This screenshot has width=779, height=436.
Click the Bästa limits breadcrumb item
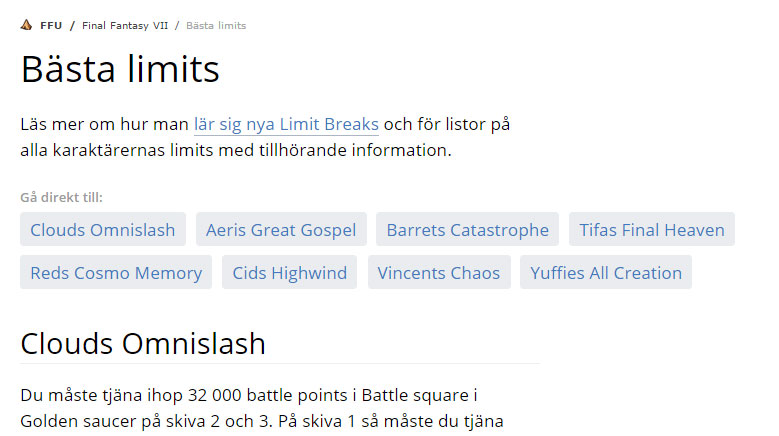216,25
